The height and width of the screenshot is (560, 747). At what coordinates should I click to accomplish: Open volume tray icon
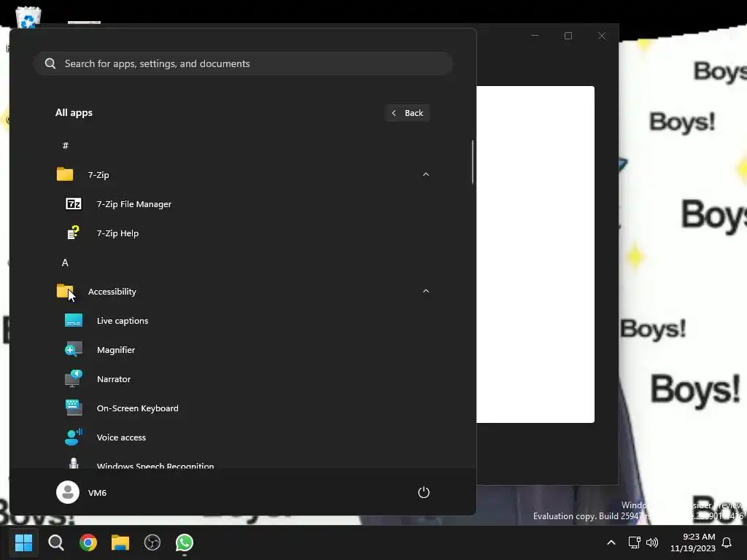[x=652, y=542]
